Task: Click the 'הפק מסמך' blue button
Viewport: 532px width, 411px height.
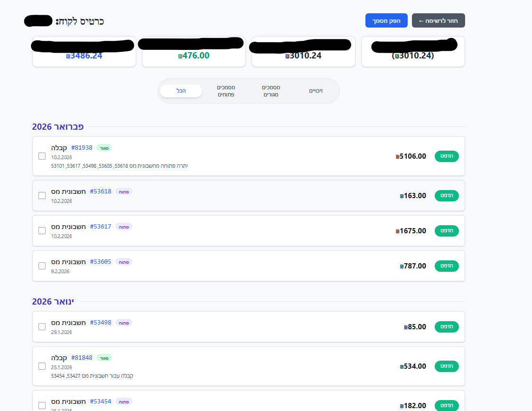Action: [386, 20]
